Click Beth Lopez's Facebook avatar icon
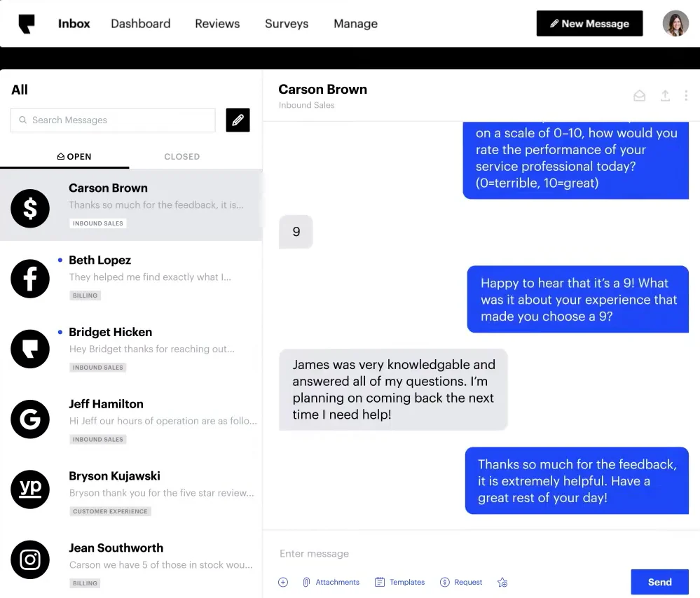 30,279
